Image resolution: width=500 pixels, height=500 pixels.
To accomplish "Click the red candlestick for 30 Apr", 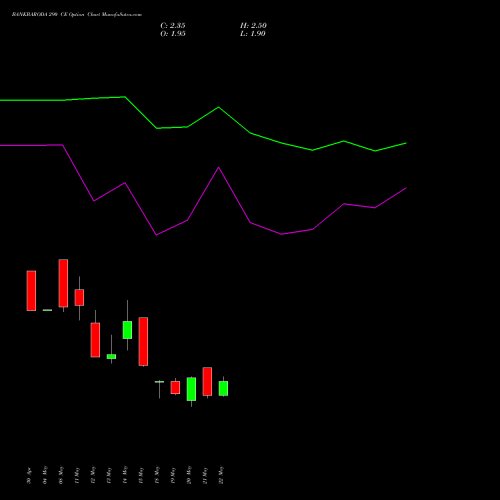I will 31,291.
